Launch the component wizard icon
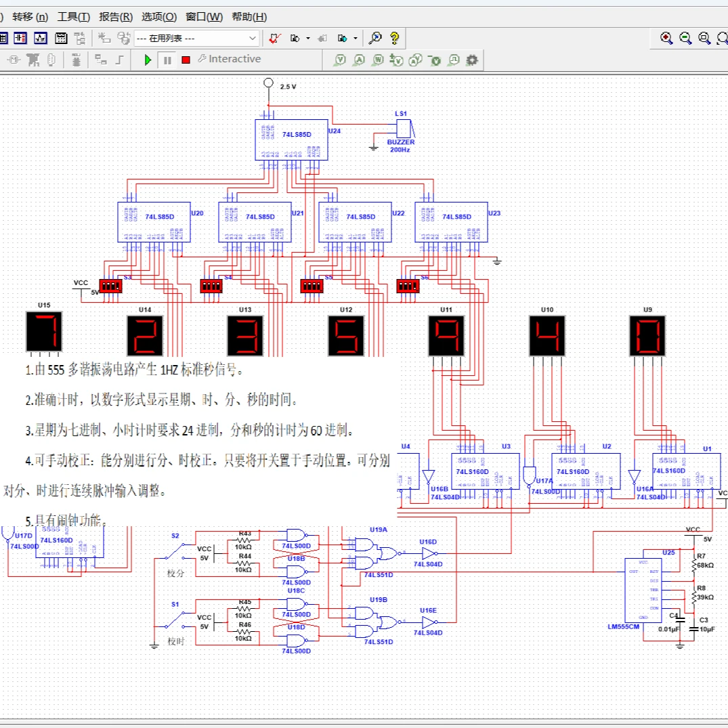Image resolution: width=728 pixels, height=728 pixels. point(104,38)
